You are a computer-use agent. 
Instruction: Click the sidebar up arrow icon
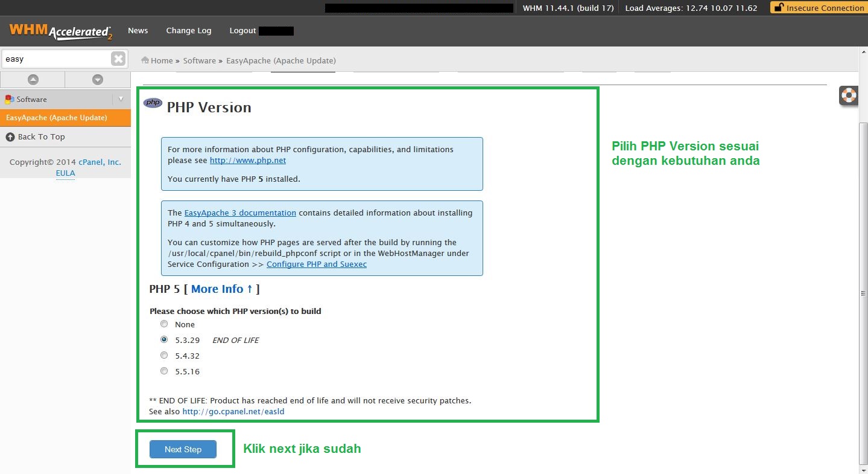(33, 80)
